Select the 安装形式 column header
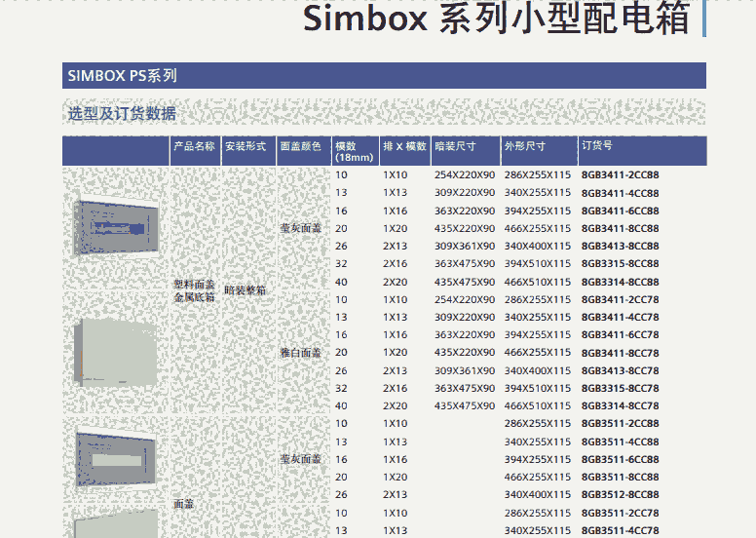This screenshot has height=538, width=756. (x=246, y=146)
